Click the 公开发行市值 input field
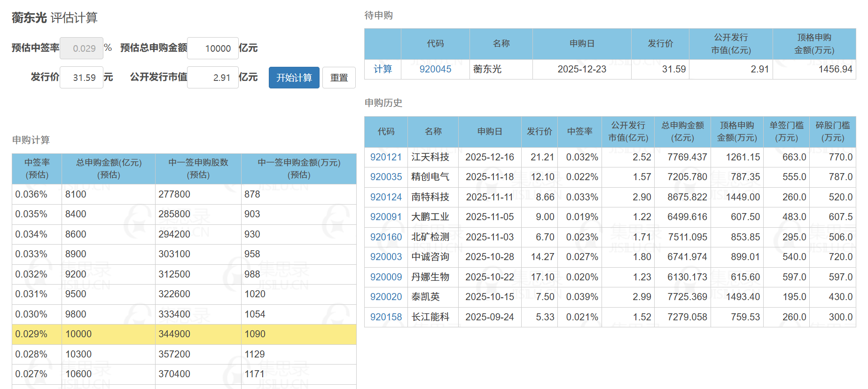 click(x=213, y=78)
